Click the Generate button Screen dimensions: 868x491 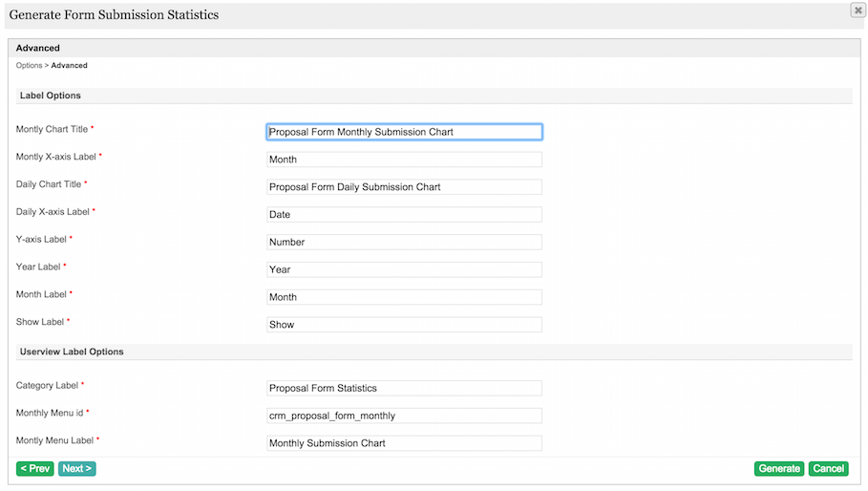779,469
